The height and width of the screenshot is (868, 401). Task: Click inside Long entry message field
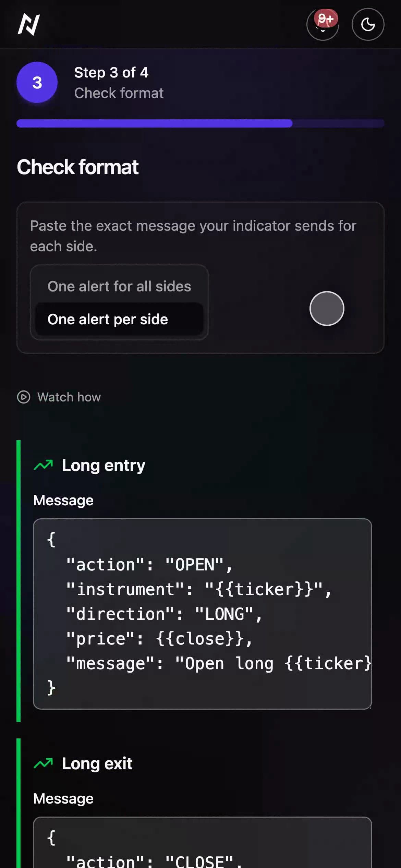coord(203,614)
